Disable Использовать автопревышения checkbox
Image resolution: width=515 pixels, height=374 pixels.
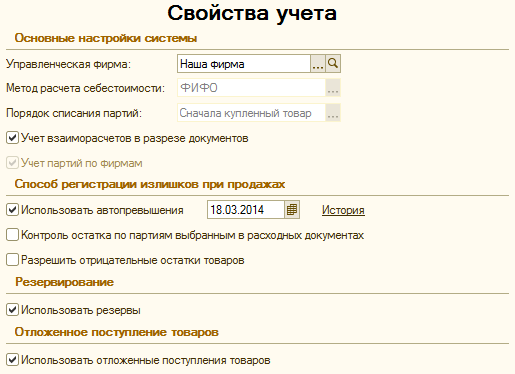(x=12, y=210)
